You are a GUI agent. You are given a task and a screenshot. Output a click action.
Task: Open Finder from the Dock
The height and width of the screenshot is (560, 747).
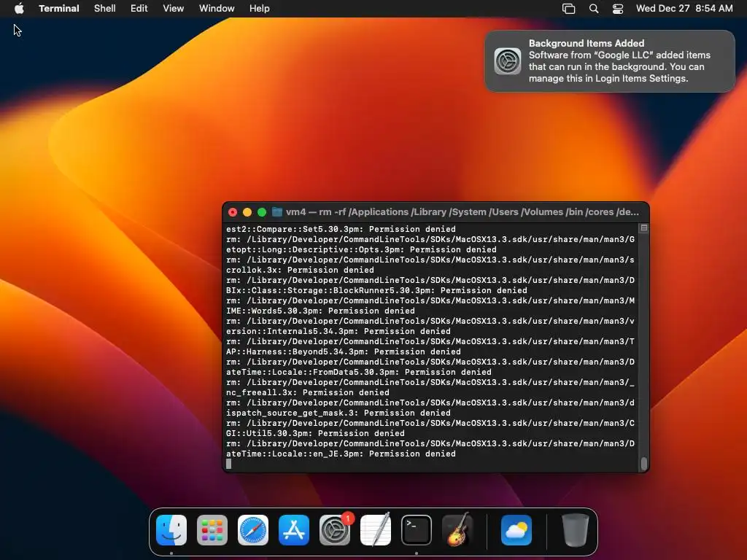[x=171, y=530]
